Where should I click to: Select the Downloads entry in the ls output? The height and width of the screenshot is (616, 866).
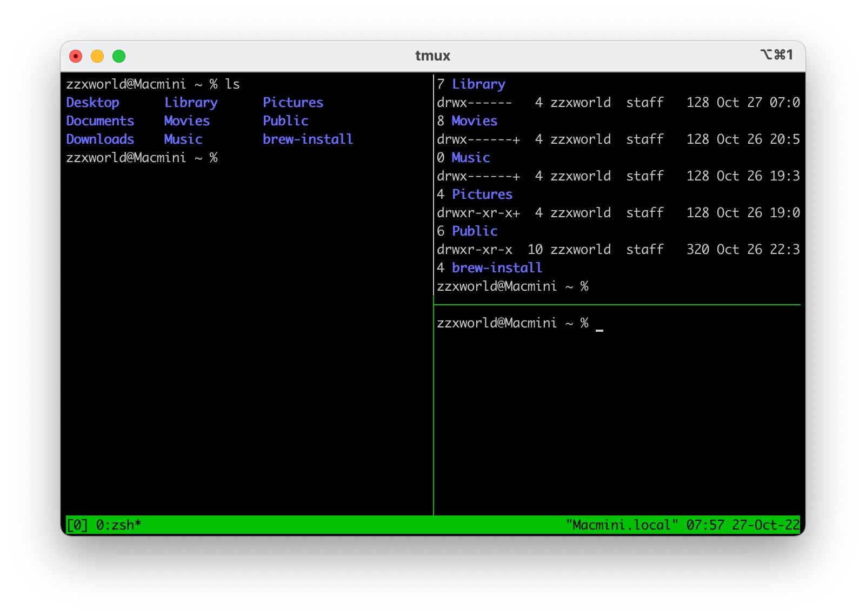[x=100, y=139]
